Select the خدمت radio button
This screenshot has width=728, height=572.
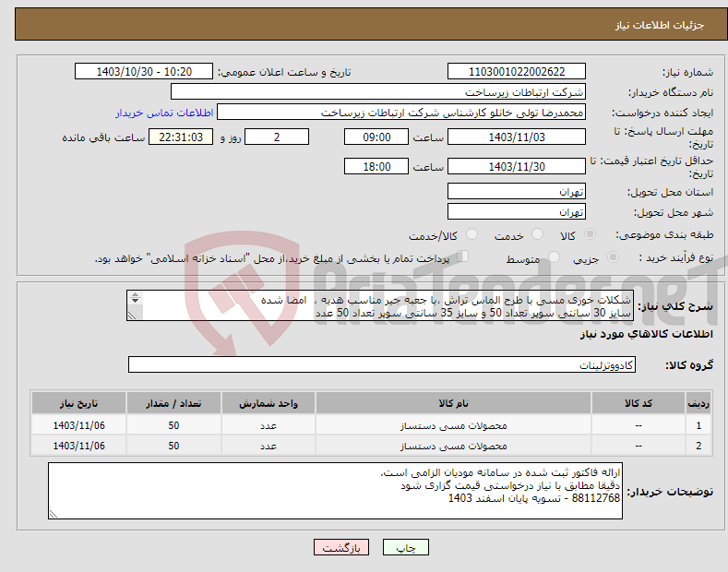click(x=537, y=234)
